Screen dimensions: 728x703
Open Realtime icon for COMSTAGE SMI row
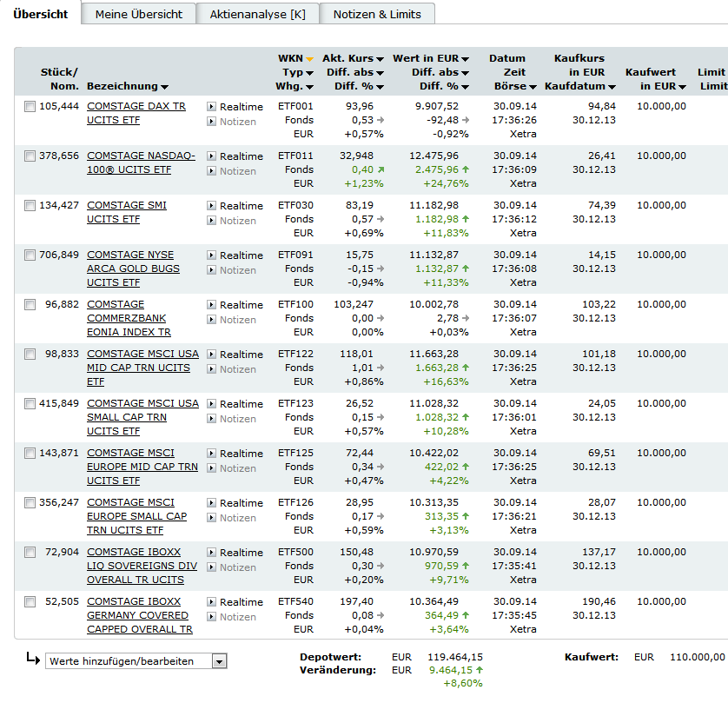(211, 206)
